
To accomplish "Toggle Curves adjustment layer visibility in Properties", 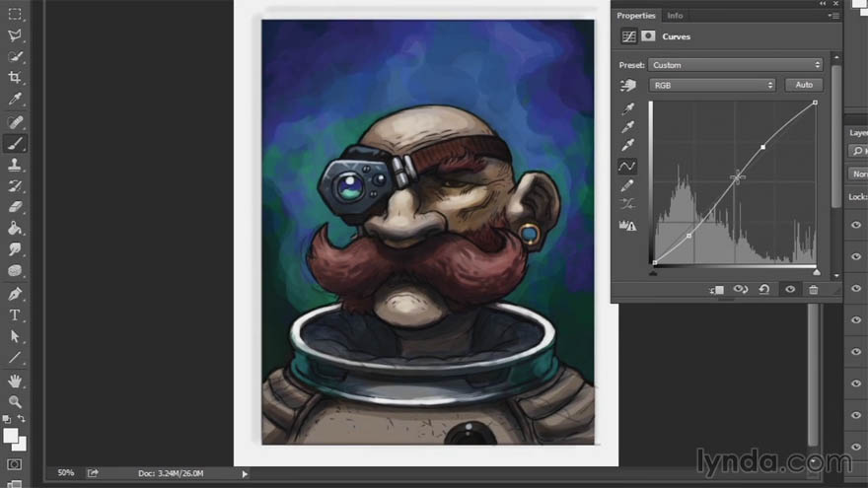I will [x=790, y=290].
